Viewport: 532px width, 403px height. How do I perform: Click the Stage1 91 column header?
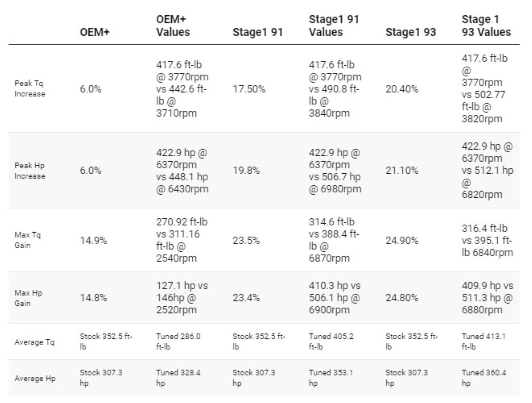click(x=257, y=32)
